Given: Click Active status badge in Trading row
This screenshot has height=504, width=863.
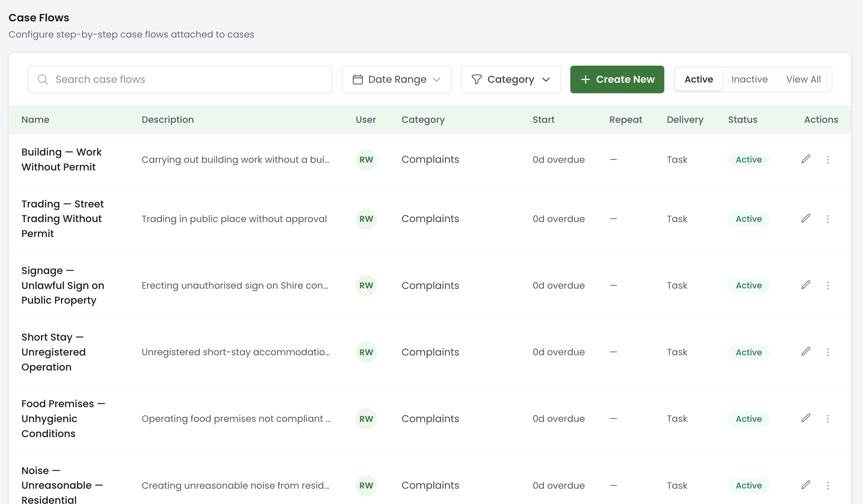Looking at the screenshot, I should [749, 219].
